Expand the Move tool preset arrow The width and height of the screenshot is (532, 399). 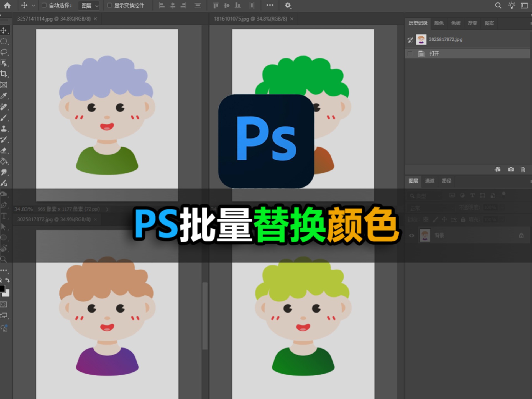point(34,6)
